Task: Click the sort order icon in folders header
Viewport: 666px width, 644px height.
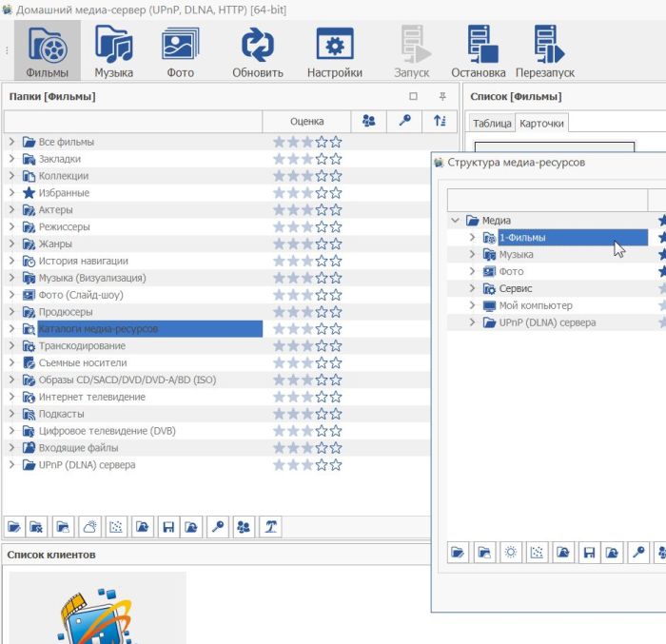Action: coord(439,121)
